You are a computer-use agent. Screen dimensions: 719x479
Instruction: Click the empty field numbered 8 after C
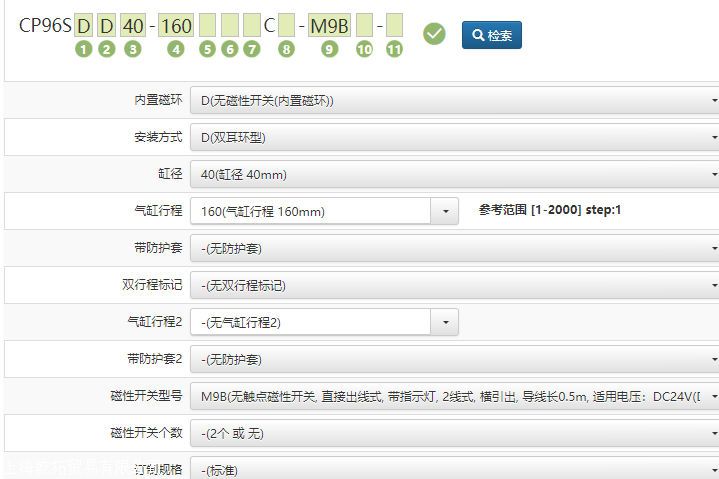(x=286, y=26)
